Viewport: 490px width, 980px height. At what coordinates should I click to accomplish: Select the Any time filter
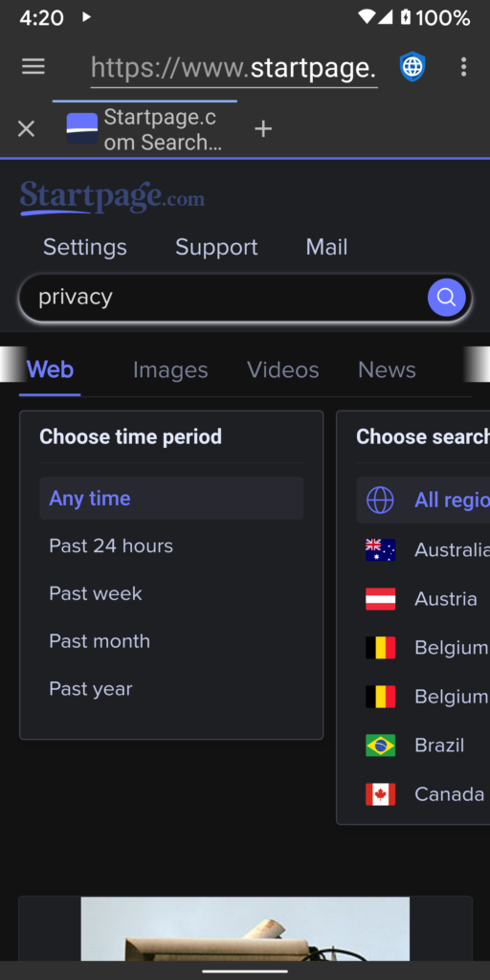click(171, 498)
